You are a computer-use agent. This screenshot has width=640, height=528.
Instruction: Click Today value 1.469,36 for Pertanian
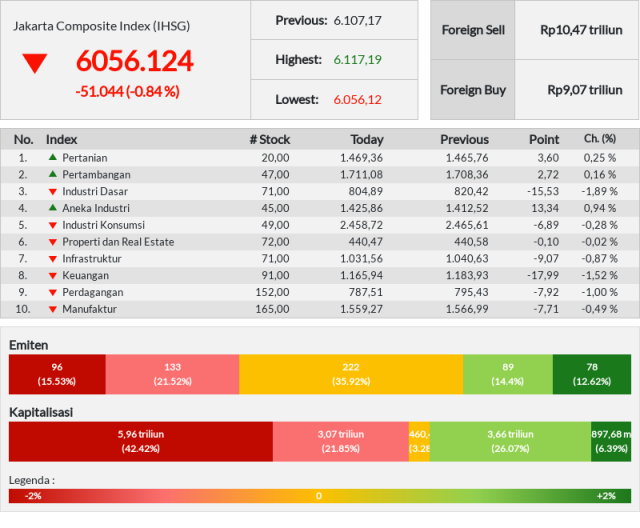pos(362,158)
